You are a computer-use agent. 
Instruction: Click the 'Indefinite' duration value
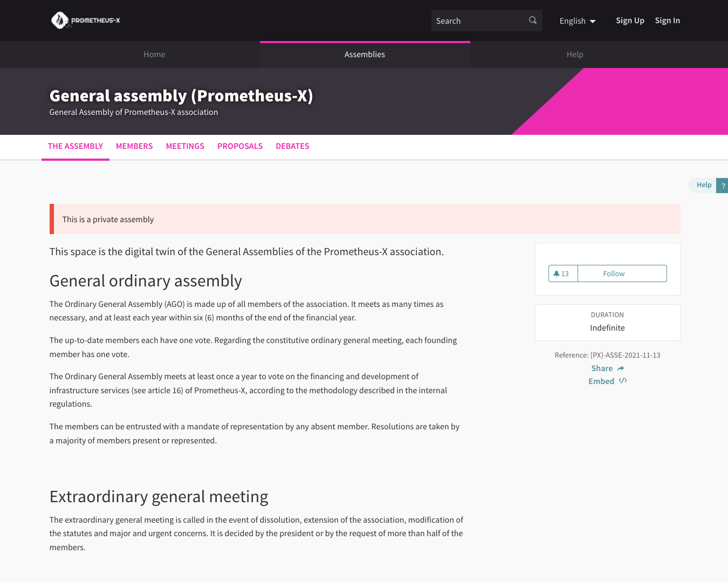[607, 328]
